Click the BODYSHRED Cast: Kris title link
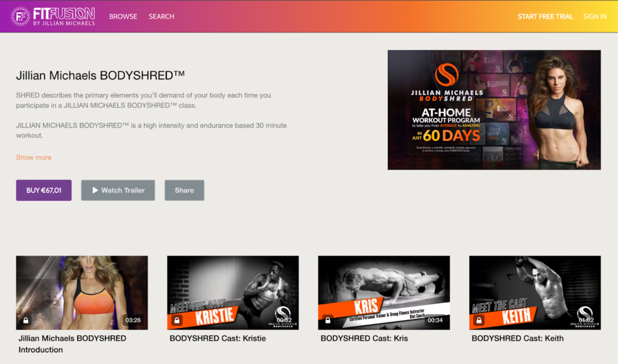The image size is (618, 364). [364, 338]
